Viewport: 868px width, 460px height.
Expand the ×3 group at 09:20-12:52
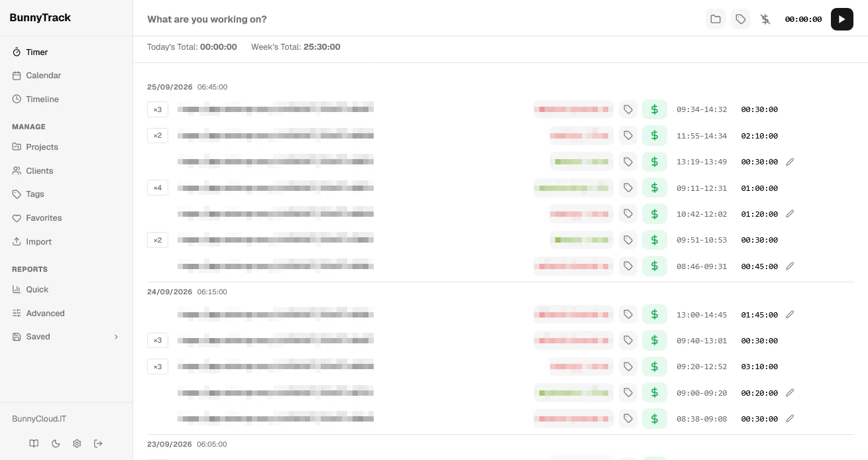[158, 367]
